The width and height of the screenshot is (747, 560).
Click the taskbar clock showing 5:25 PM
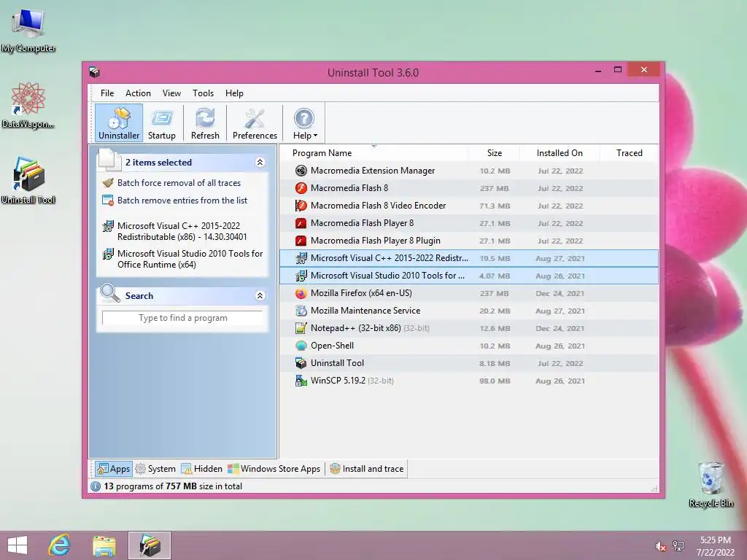pyautogui.click(x=716, y=546)
